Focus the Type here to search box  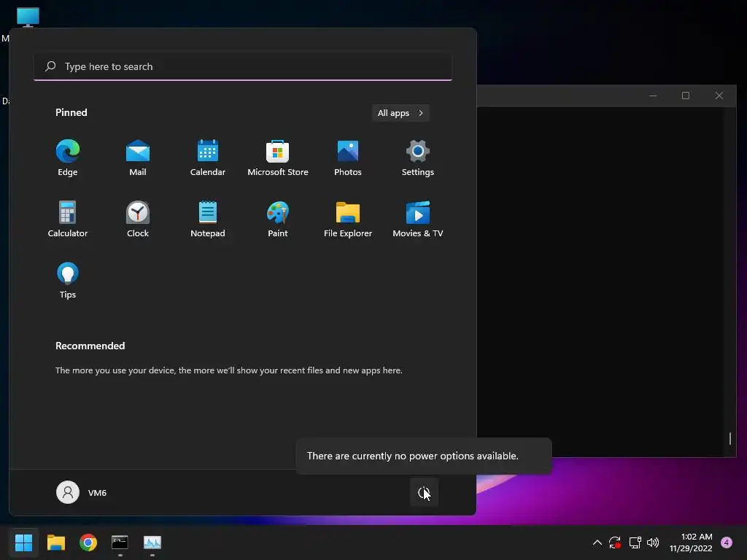243,66
